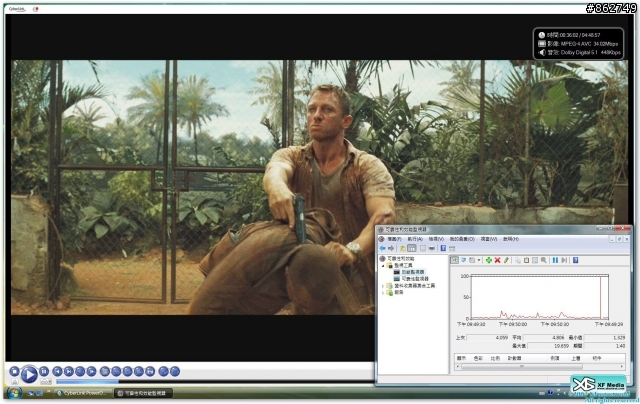Click the eject icon below the Stop button
640x404 pixels.
15,382
